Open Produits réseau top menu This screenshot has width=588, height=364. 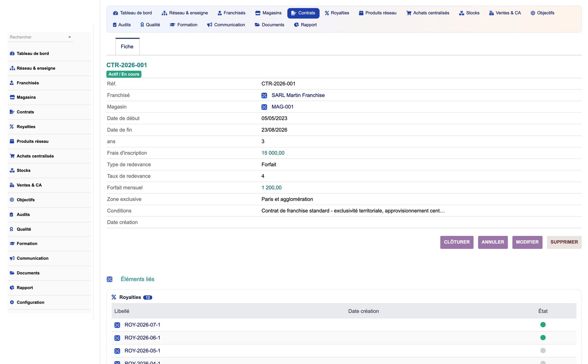pyautogui.click(x=378, y=13)
